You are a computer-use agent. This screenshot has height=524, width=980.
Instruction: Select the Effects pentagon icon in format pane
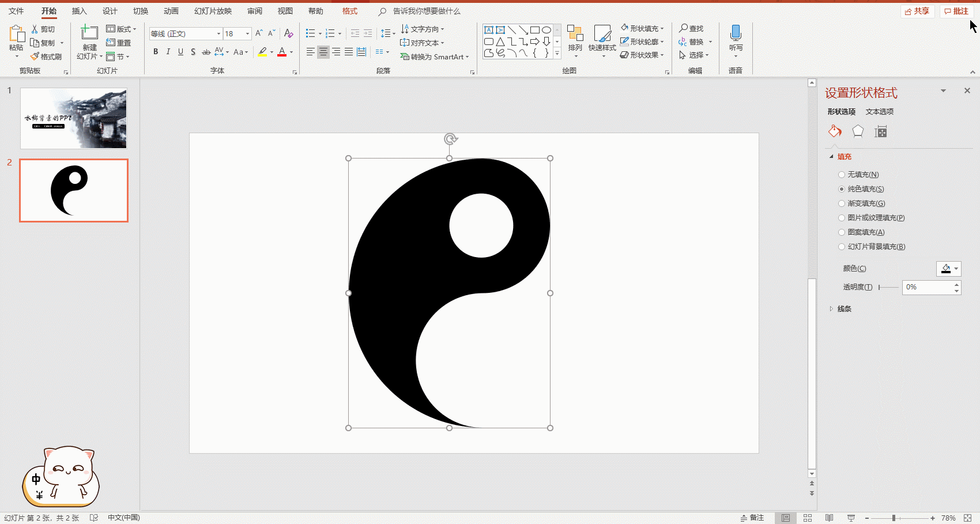click(x=858, y=131)
